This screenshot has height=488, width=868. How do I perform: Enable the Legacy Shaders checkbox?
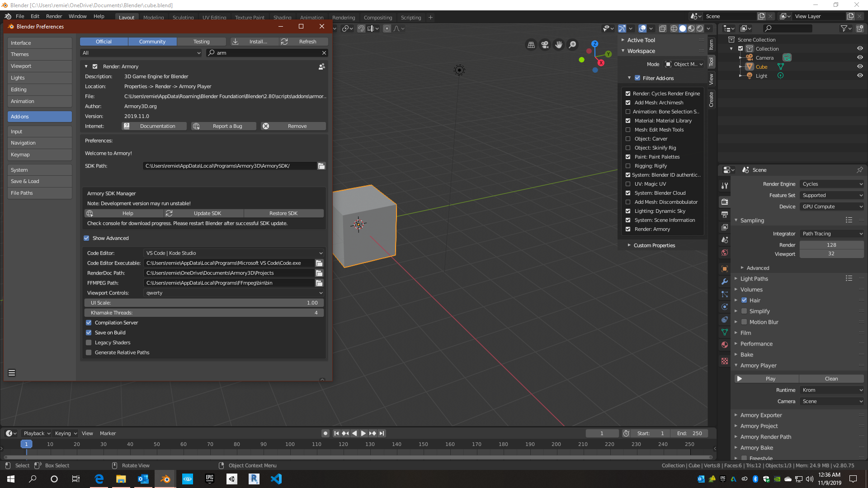coord(89,343)
